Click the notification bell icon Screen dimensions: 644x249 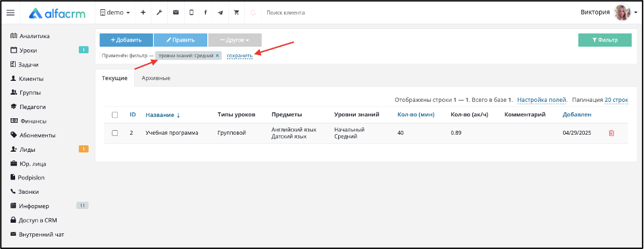tap(253, 12)
